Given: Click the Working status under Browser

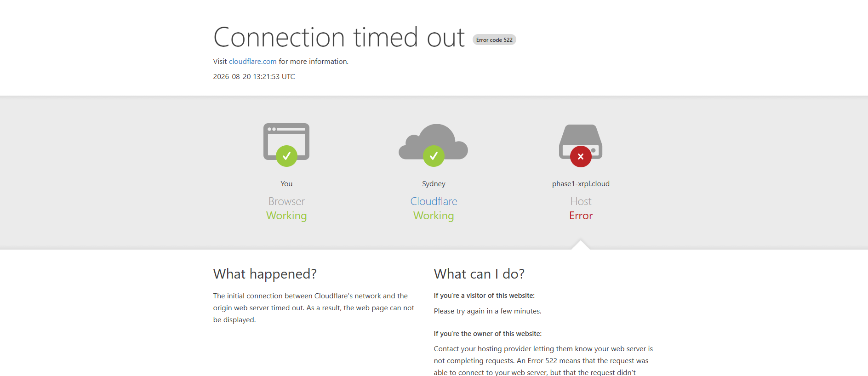Looking at the screenshot, I should [286, 216].
